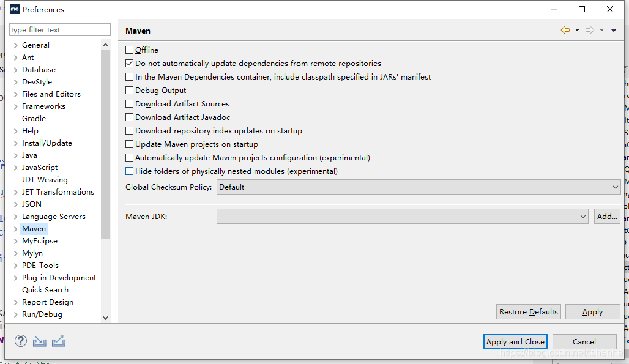
Task: Expand the Java preferences node
Action: [x=16, y=155]
